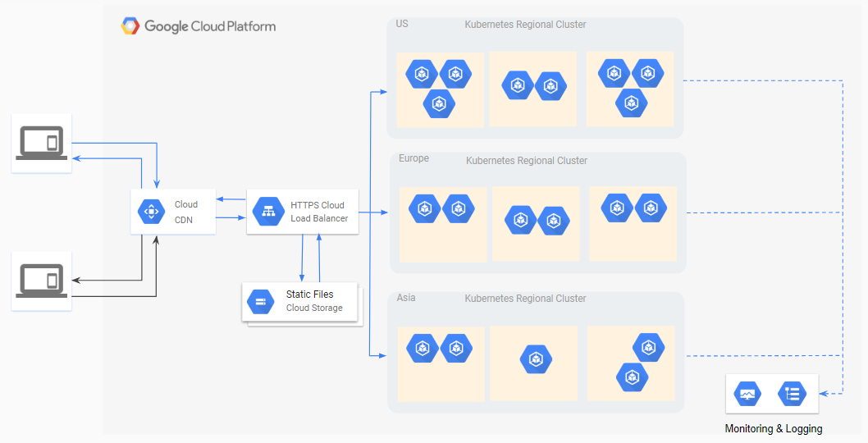This screenshot has width=868, height=443.
Task: Open the Monitoring screen icon
Action: pyautogui.click(x=747, y=395)
